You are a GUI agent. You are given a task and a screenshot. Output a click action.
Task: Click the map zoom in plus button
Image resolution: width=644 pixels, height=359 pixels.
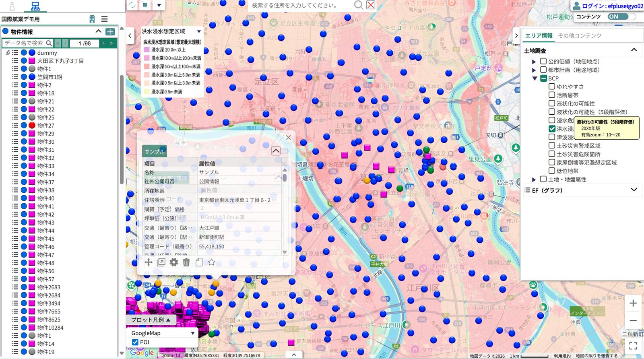tap(633, 303)
